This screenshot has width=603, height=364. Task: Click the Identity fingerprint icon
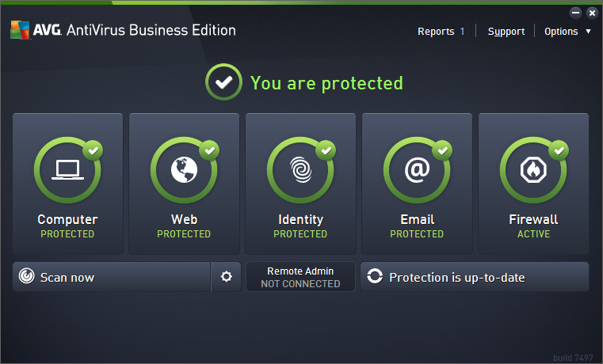(x=300, y=170)
